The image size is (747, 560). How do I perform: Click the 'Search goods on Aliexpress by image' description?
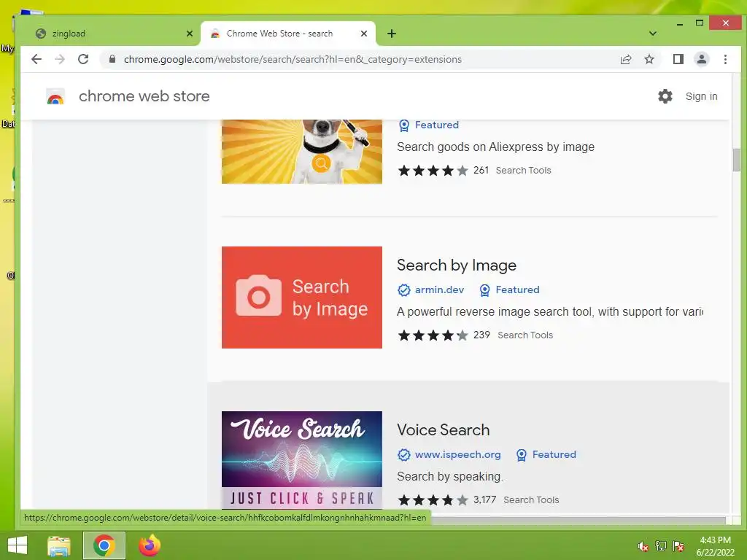click(x=495, y=147)
